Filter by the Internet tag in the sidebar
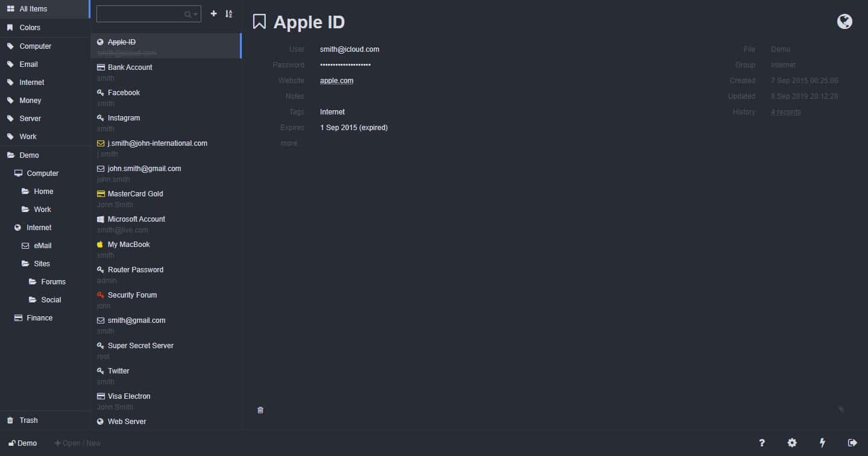This screenshot has width=868, height=456. [45, 83]
